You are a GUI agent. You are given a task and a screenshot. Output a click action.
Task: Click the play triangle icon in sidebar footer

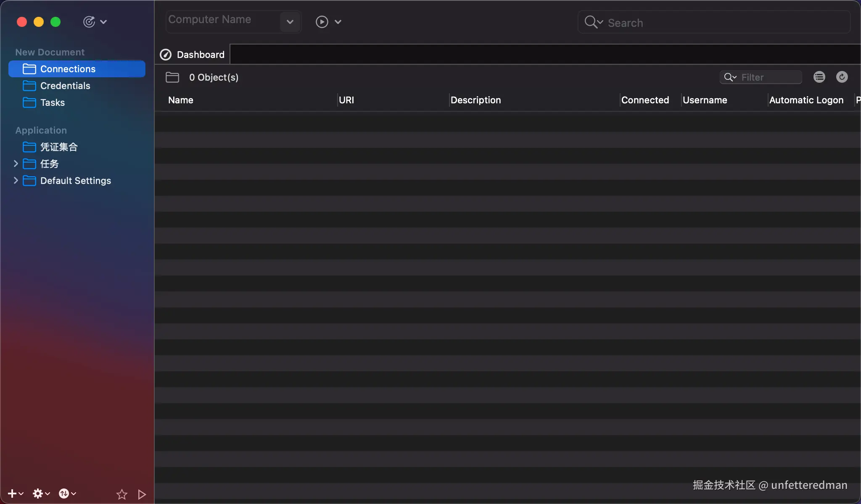tap(142, 494)
